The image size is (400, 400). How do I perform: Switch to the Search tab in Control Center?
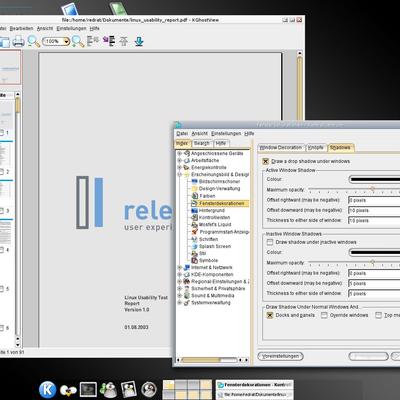(x=202, y=143)
